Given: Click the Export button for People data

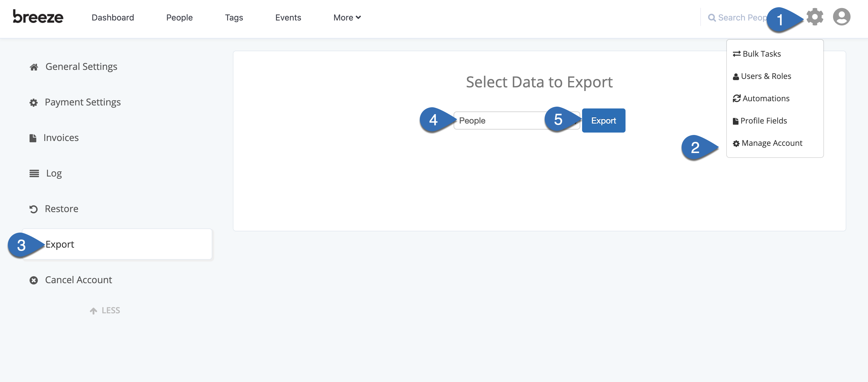Looking at the screenshot, I should pos(603,120).
